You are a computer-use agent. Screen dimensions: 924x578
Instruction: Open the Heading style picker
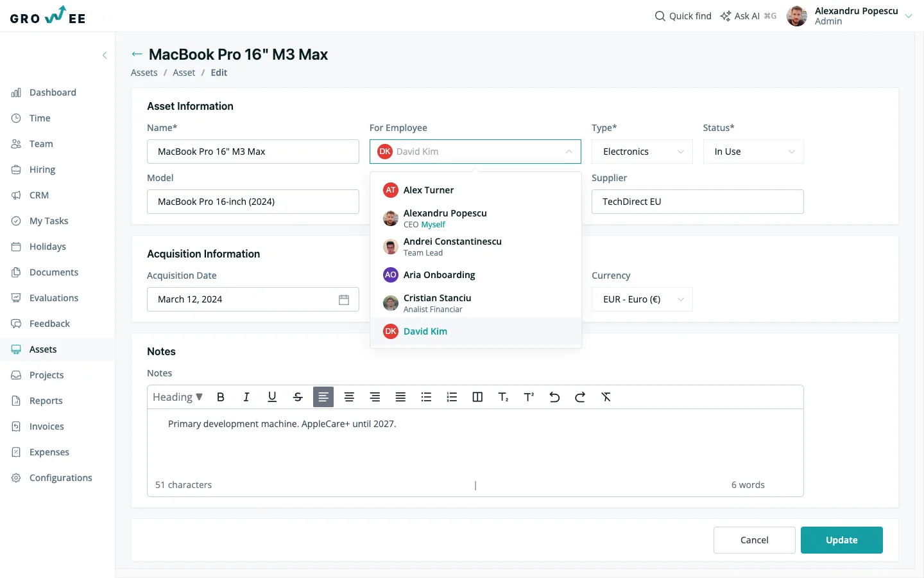click(x=178, y=397)
